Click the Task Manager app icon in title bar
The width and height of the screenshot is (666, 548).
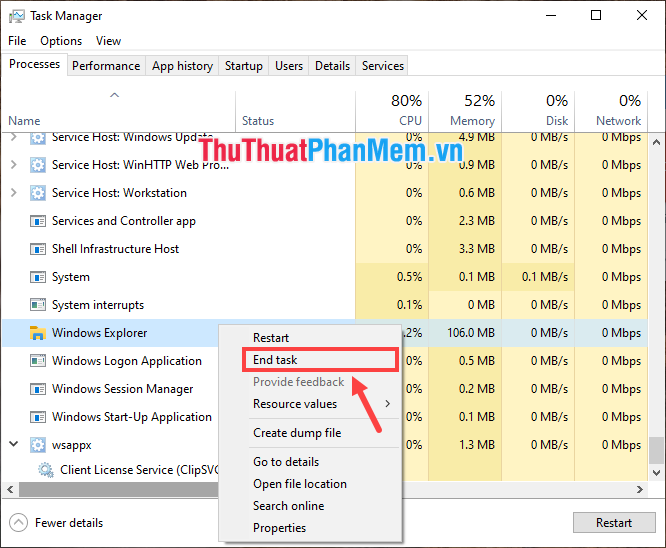[x=17, y=16]
